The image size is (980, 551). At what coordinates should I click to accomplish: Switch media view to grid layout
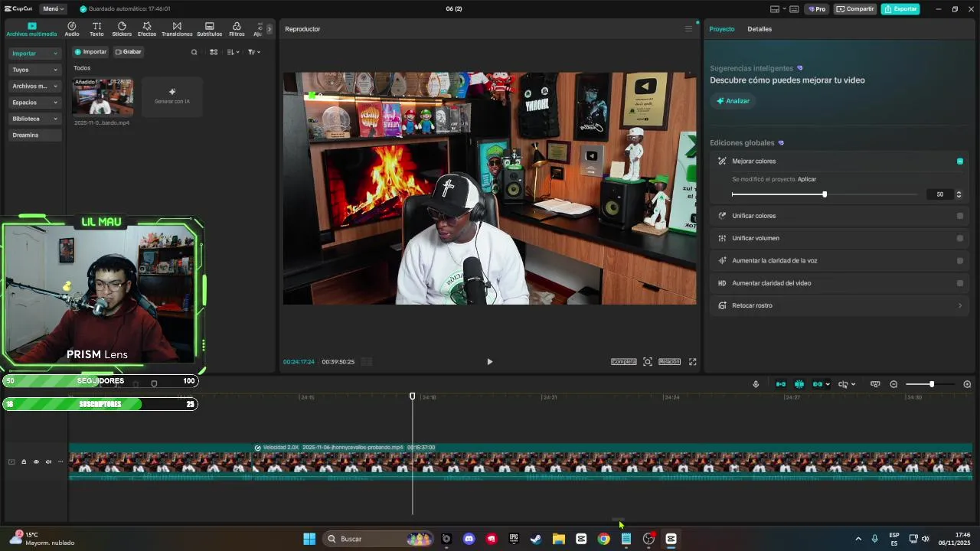(x=214, y=52)
